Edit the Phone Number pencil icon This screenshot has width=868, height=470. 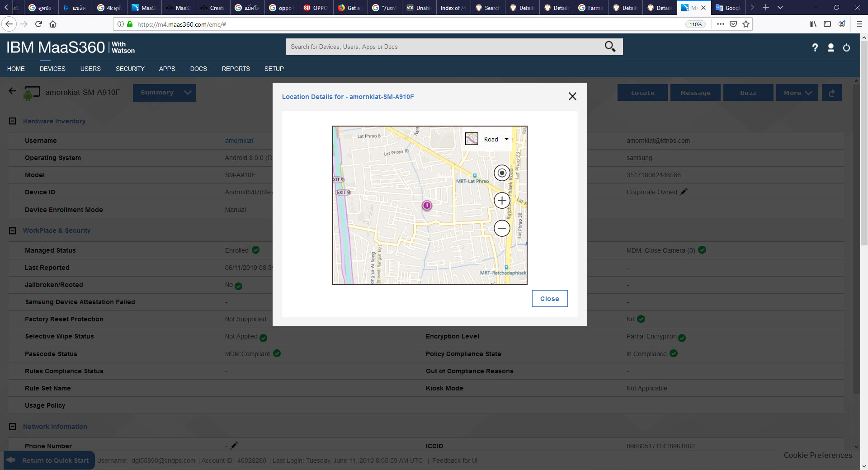pos(234,446)
